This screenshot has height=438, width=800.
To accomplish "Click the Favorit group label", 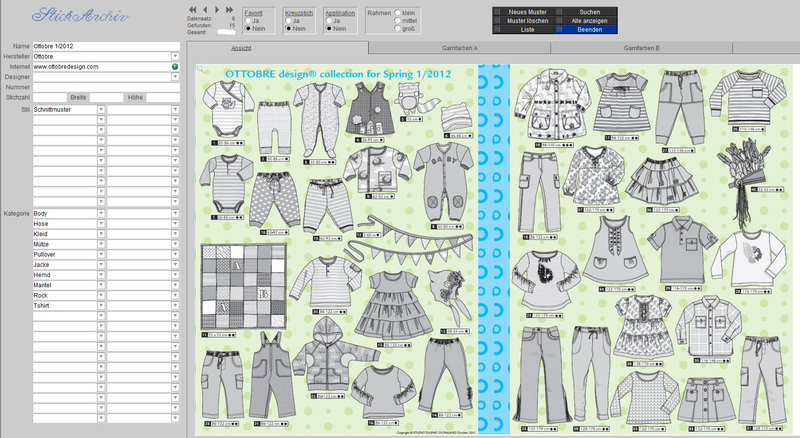I will (254, 13).
